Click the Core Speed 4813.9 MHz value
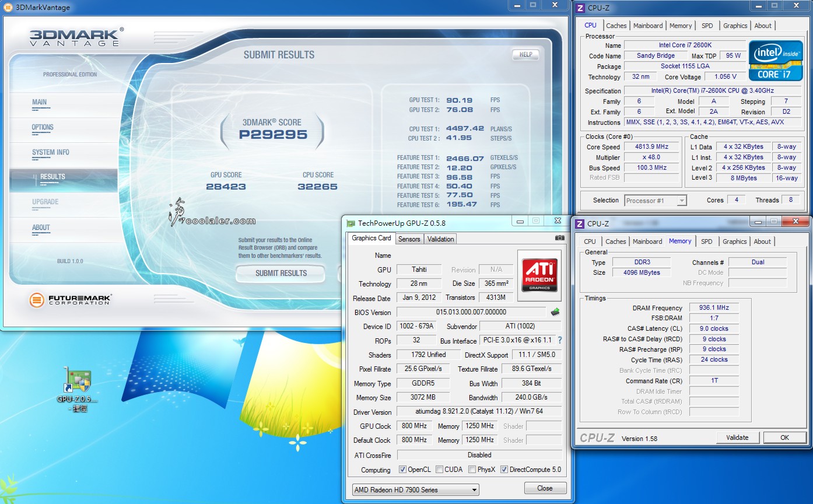 tap(651, 146)
